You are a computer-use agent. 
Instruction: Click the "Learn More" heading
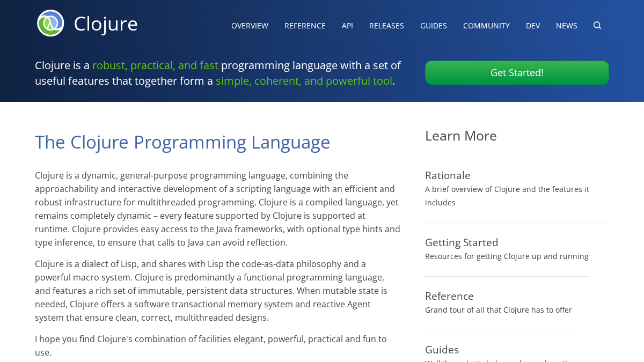461,136
